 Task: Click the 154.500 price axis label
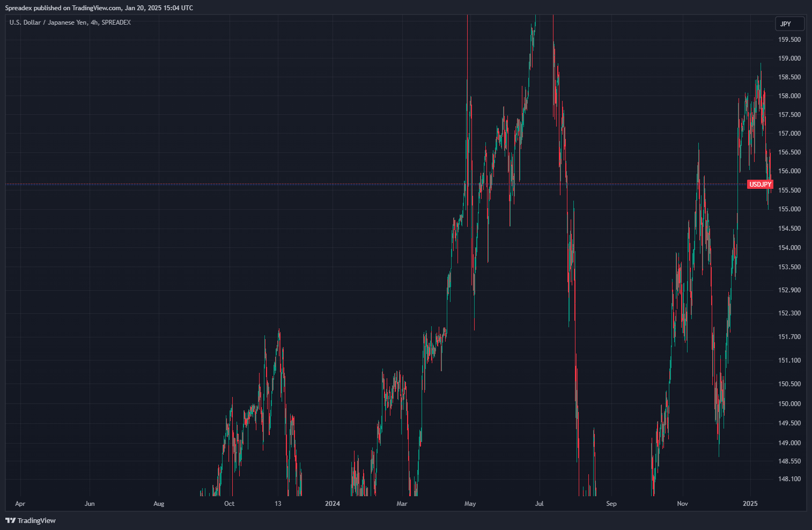pyautogui.click(x=789, y=229)
